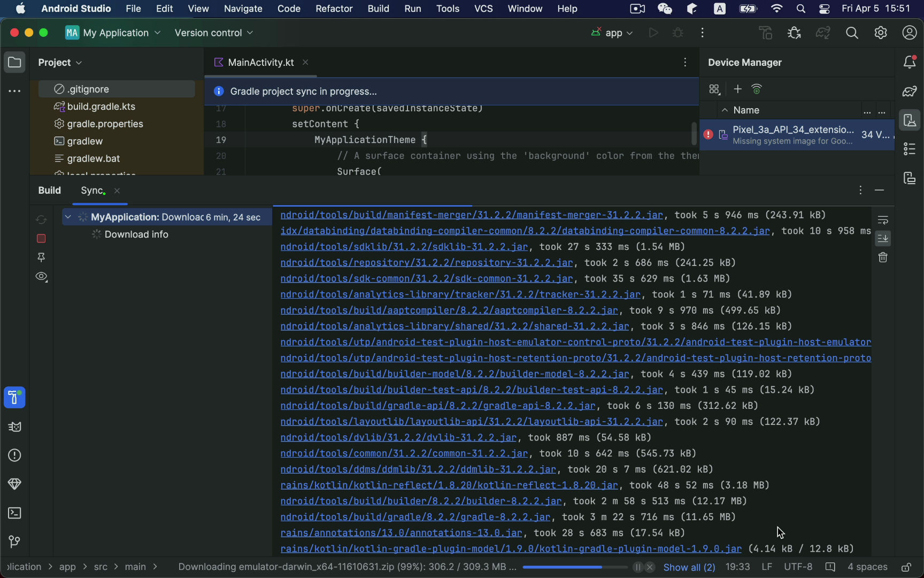
Task: Collapse the Name column chevron in Device Manager
Action: pyautogui.click(x=725, y=110)
